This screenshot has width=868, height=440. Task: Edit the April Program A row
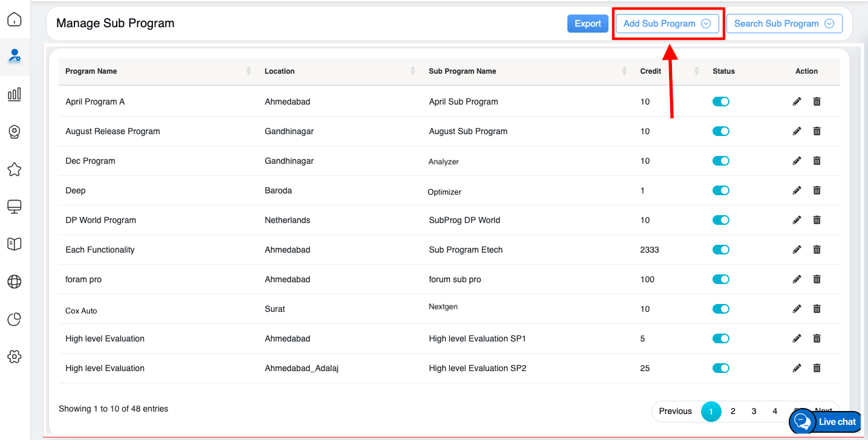(797, 102)
